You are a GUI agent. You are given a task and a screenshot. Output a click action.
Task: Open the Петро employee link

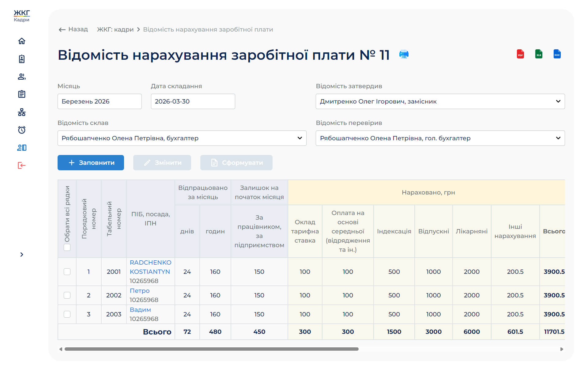(x=140, y=291)
